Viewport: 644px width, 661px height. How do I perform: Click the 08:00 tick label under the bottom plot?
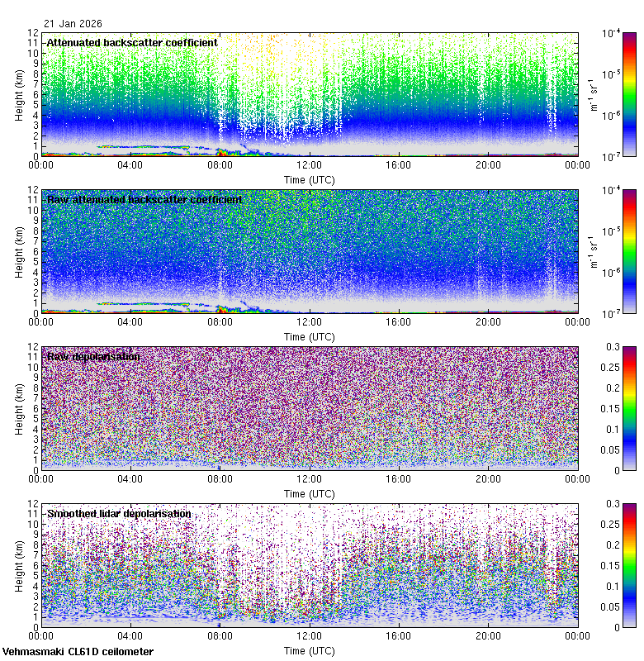pos(220,636)
